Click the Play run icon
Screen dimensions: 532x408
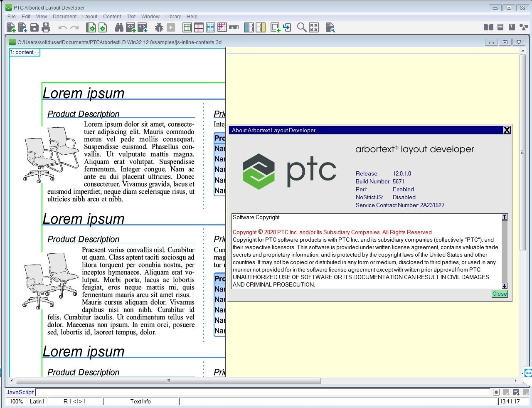coord(171,27)
